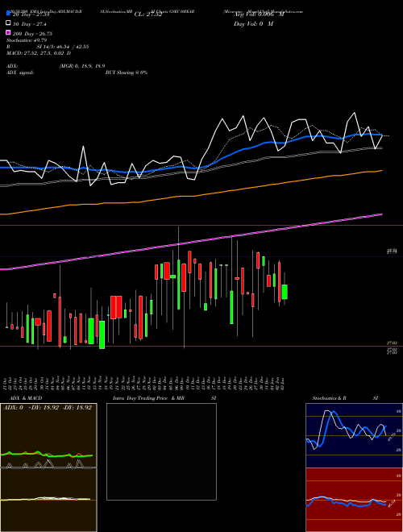Click the 'ADX: 0 +DY: 18.92 -DY: 18.92' readout
The image size is (403, 532).
pyautogui.click(x=48, y=408)
